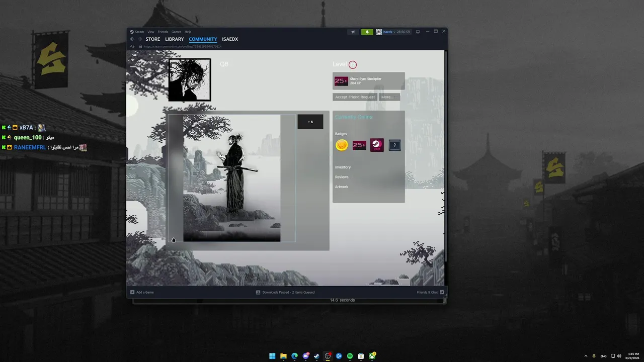Click the 25+ games badge in Badges row

click(359, 145)
